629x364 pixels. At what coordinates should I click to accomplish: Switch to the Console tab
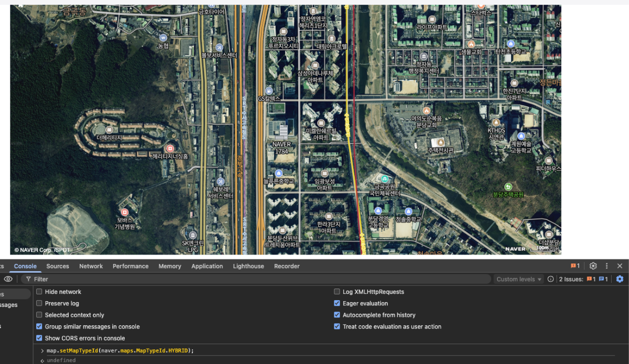click(x=25, y=266)
